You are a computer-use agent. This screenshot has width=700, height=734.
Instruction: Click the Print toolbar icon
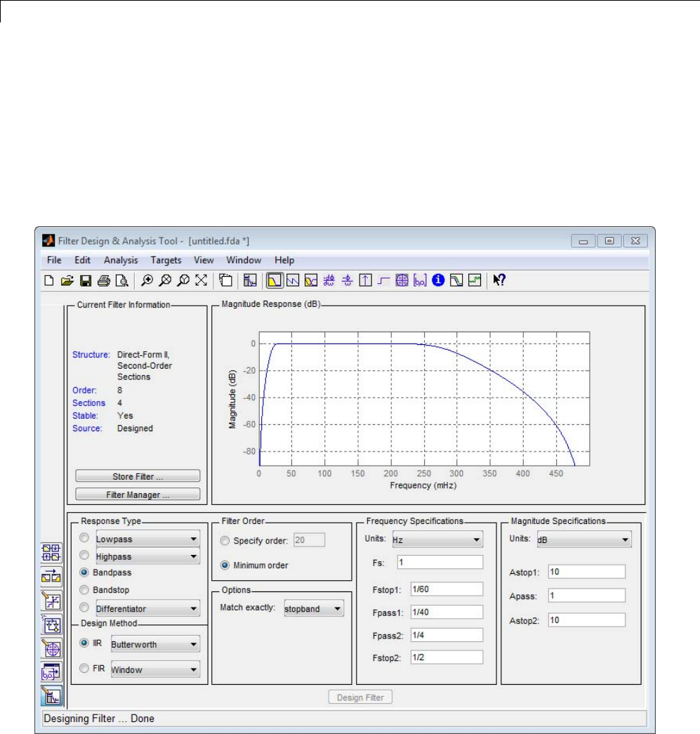[x=104, y=280]
